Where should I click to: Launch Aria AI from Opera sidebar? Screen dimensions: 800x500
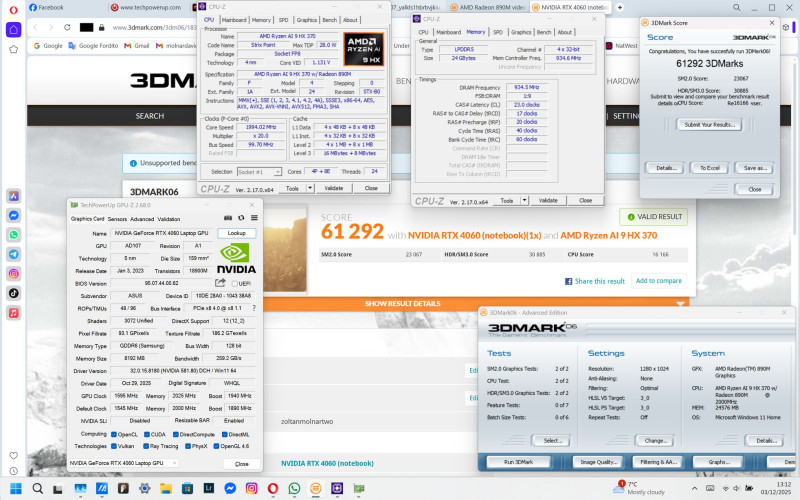[14, 196]
